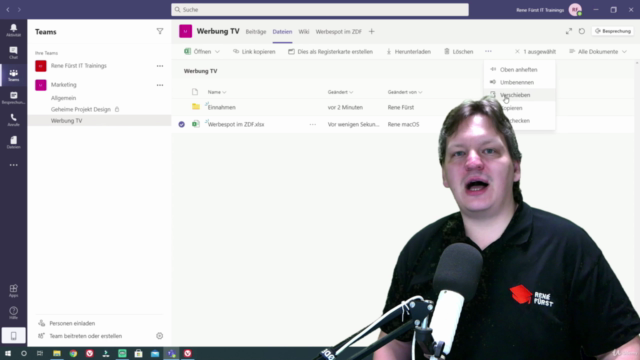Open toolbar overflow ellipsis menu
The width and height of the screenshot is (640, 360).
click(488, 51)
